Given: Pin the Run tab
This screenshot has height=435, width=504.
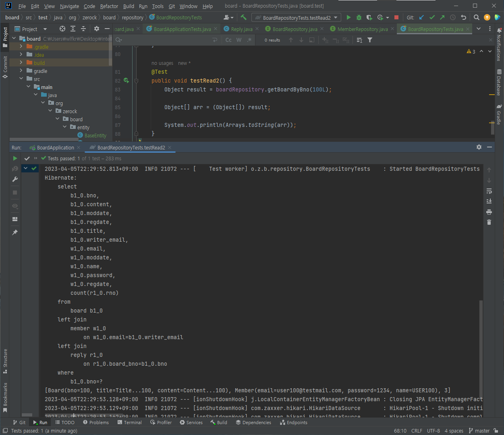Looking at the screenshot, I should [15, 232].
